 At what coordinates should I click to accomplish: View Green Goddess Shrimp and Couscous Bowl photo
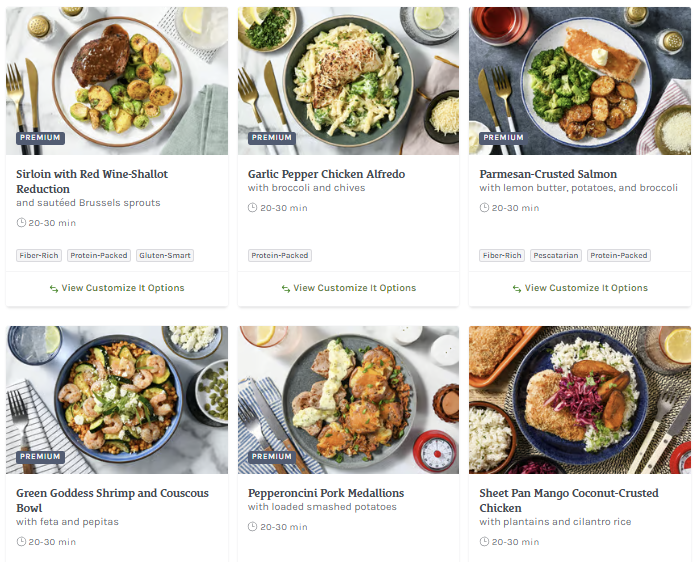[x=117, y=399]
